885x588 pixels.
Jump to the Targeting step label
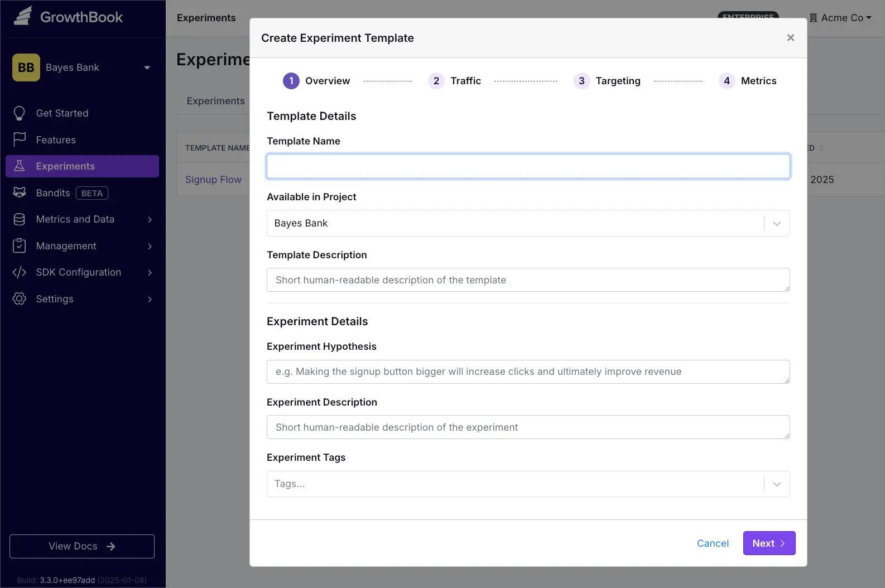pos(618,81)
